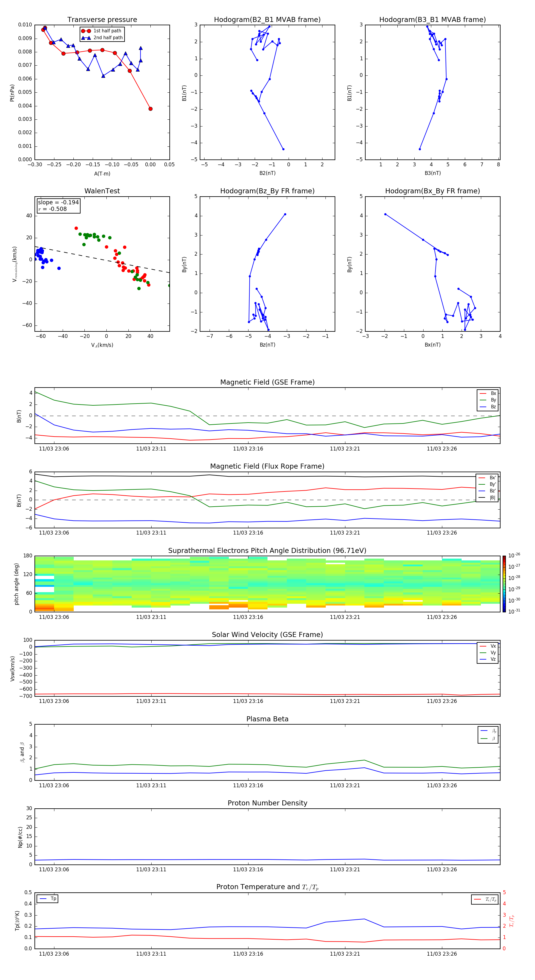Click the 'Transverse pressure' plot title
The height and width of the screenshot is (980, 535).
tap(102, 20)
